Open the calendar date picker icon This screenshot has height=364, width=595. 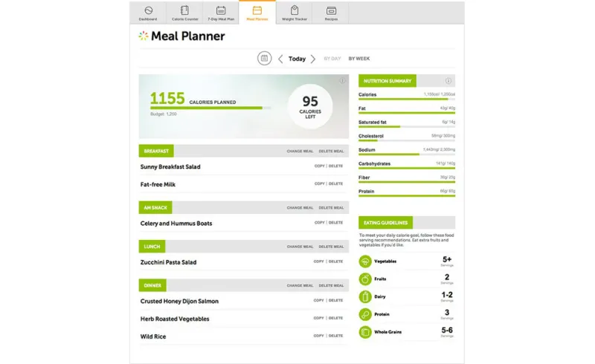tap(264, 59)
